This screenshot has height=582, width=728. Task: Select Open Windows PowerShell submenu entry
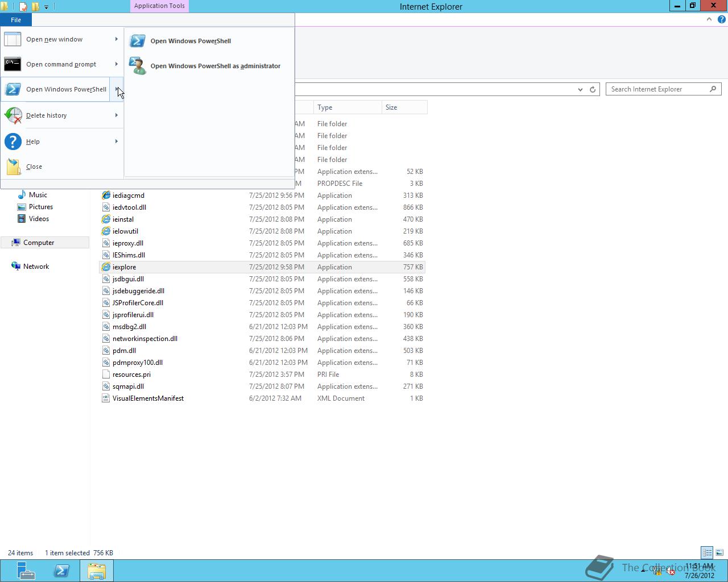tap(209, 41)
